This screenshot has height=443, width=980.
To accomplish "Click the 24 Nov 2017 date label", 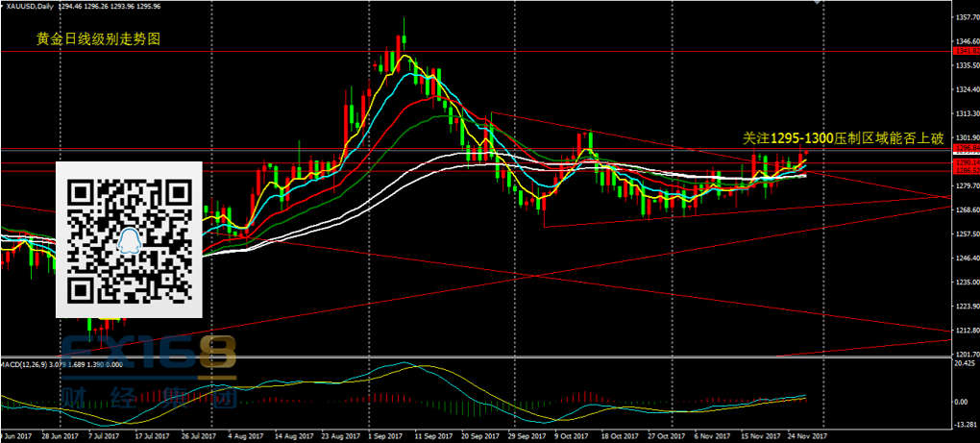I will (x=808, y=436).
